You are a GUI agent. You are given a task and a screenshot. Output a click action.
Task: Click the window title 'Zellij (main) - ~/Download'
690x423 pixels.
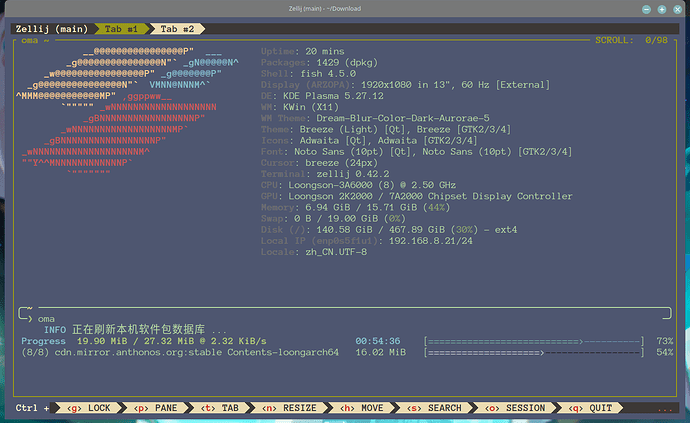coord(325,8)
